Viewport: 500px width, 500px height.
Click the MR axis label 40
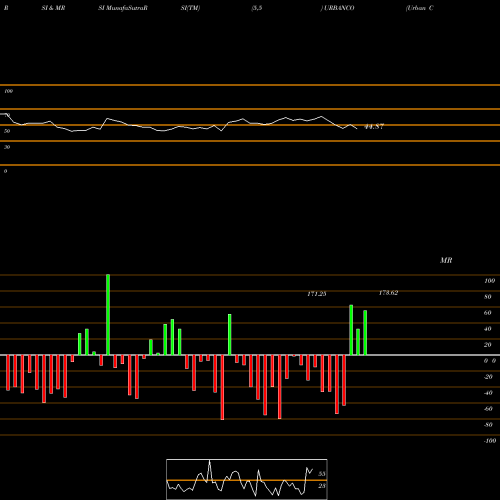click(x=488, y=329)
